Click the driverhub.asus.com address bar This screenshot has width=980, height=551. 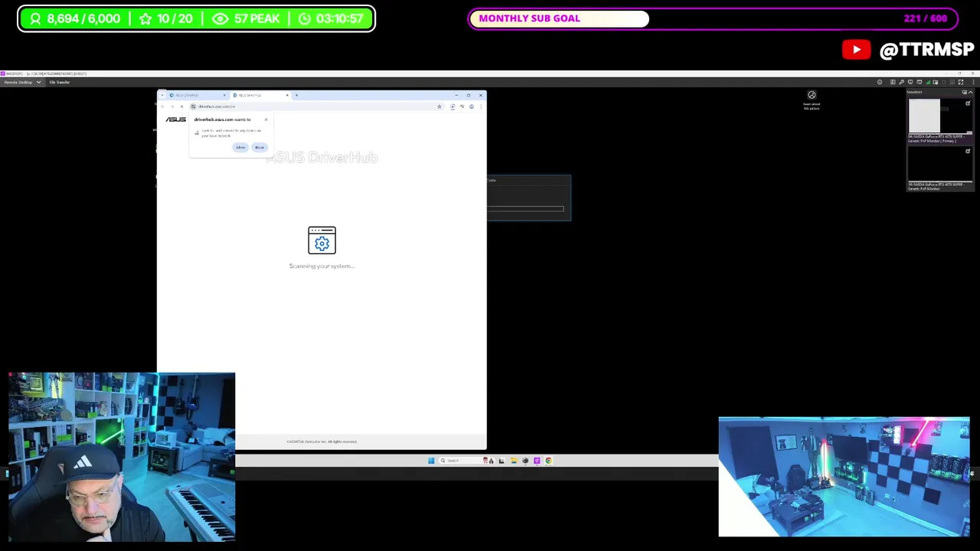tap(316, 106)
